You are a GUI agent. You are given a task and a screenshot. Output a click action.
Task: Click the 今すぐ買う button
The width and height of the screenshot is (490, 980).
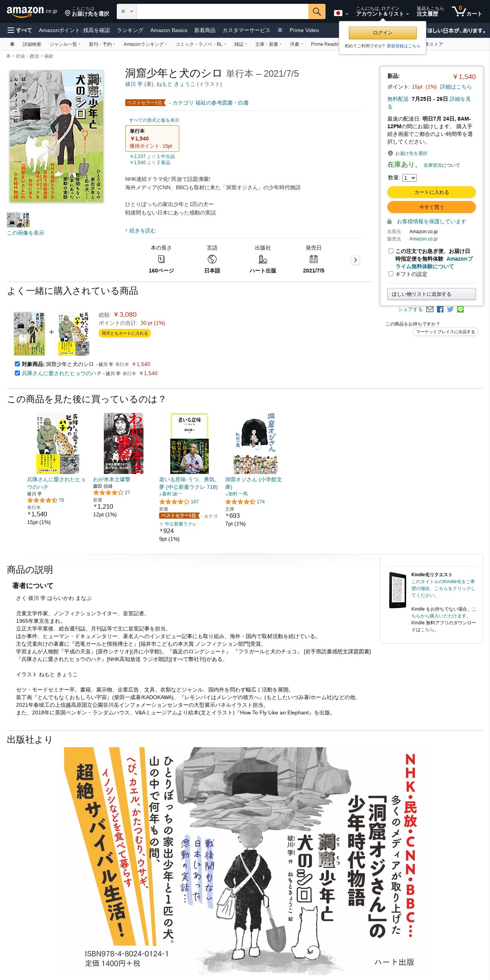coord(432,207)
